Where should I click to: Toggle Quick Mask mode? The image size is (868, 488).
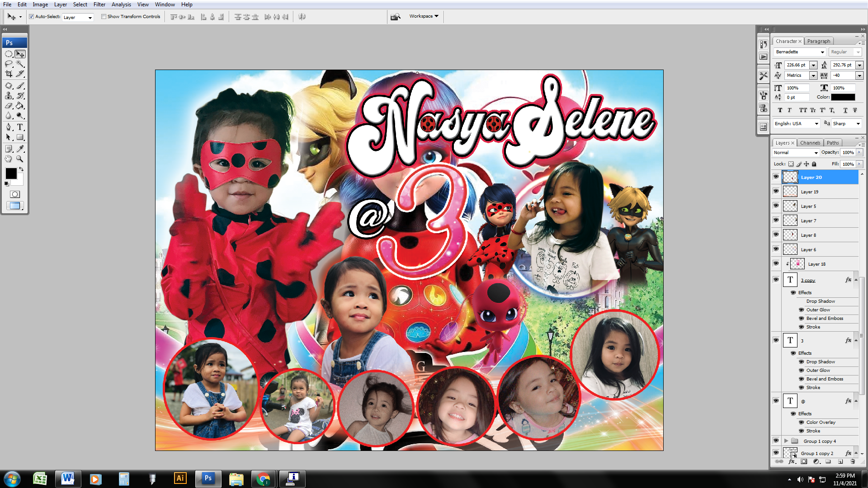pos(15,194)
